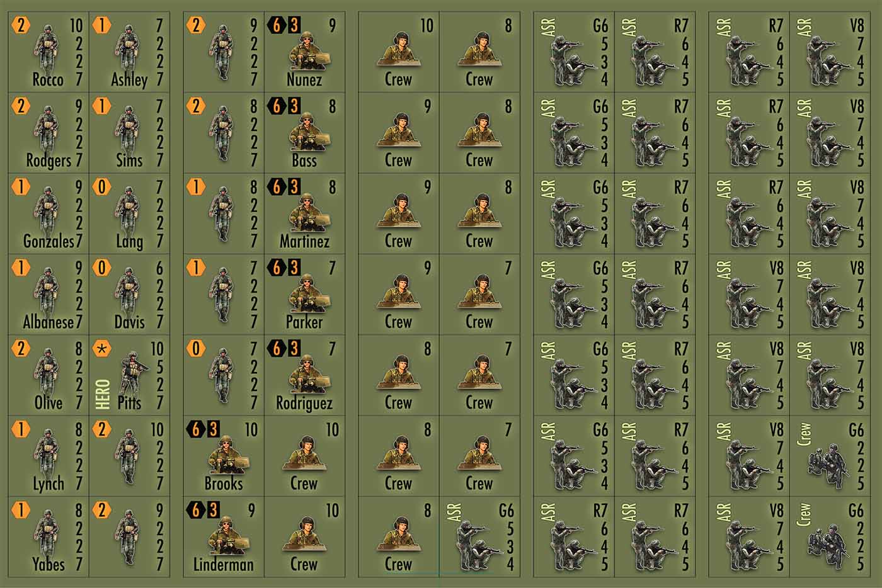The height and width of the screenshot is (588, 882).
Task: Select the Parker commander counter
Action: pyautogui.click(x=304, y=295)
